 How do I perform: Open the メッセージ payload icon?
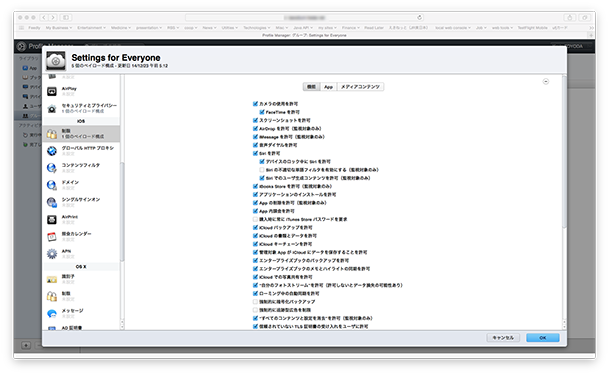52,314
